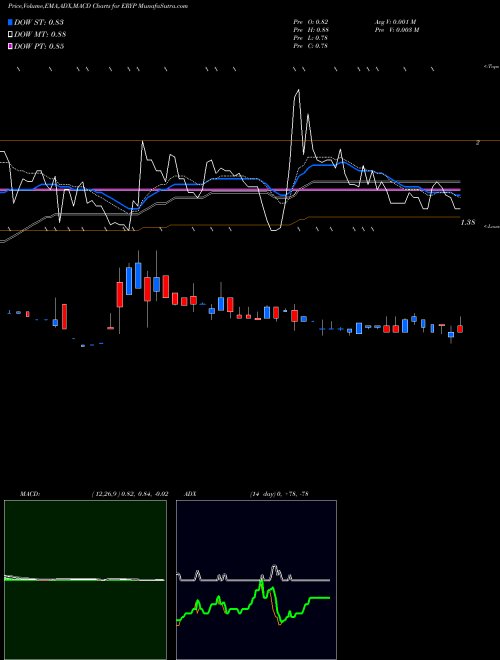Click the 'DOW MT: 0.88' legend text
This screenshot has height=660, width=500.
(x=40, y=35)
